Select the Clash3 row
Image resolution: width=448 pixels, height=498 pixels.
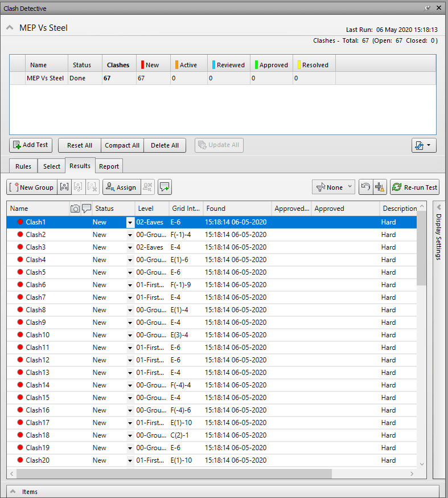(212, 247)
